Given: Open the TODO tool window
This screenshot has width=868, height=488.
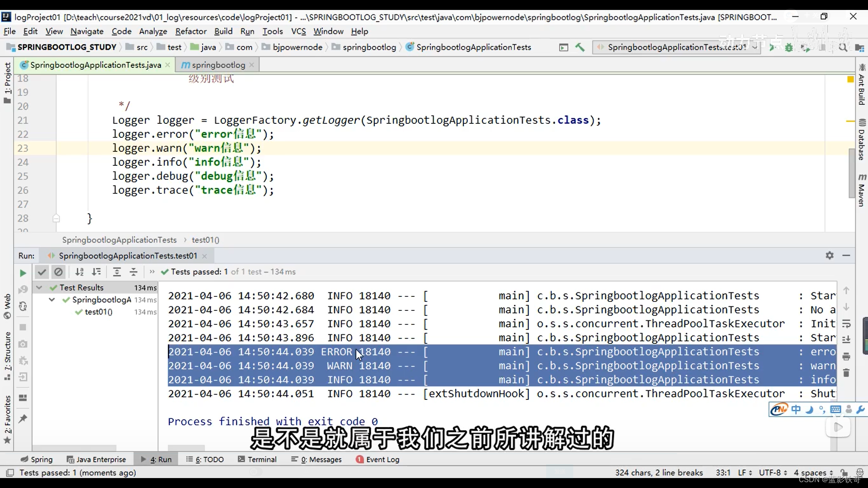Looking at the screenshot, I should click(205, 459).
